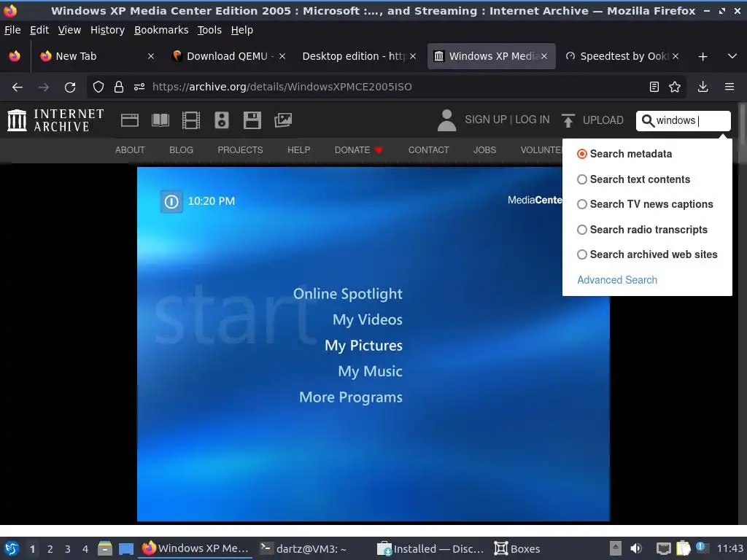Open the volume icon in system tray
The height and width of the screenshot is (560, 747).
click(x=636, y=548)
